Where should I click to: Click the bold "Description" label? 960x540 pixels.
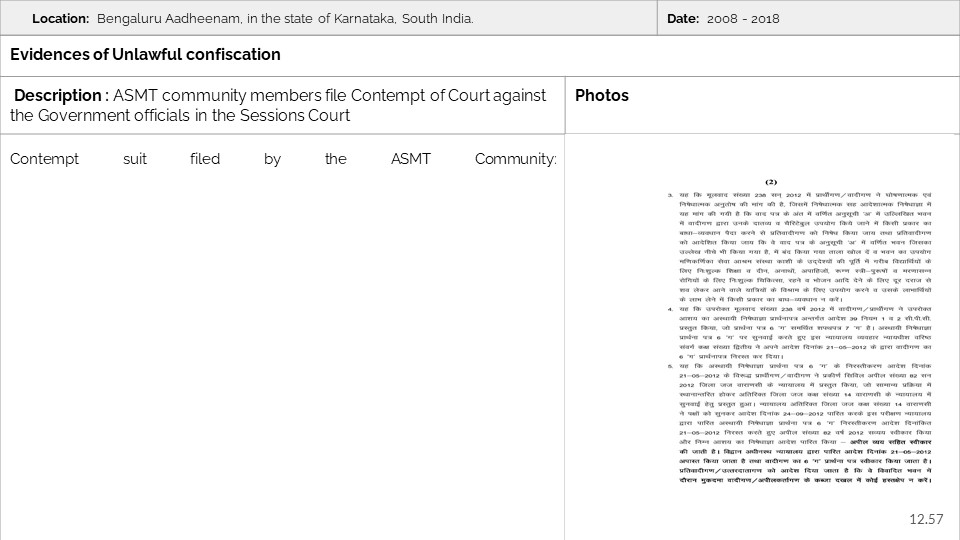(x=58, y=95)
